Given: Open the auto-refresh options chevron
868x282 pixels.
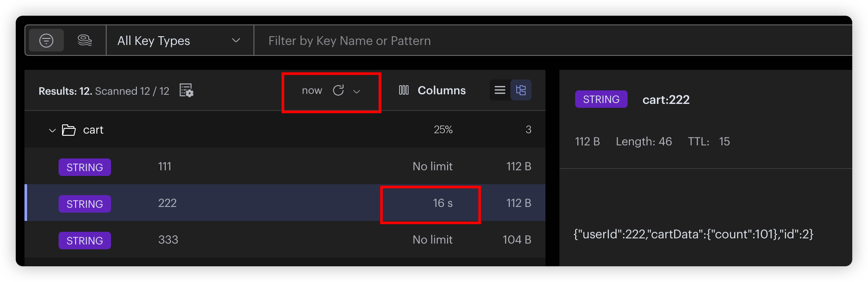Looking at the screenshot, I should click(357, 91).
